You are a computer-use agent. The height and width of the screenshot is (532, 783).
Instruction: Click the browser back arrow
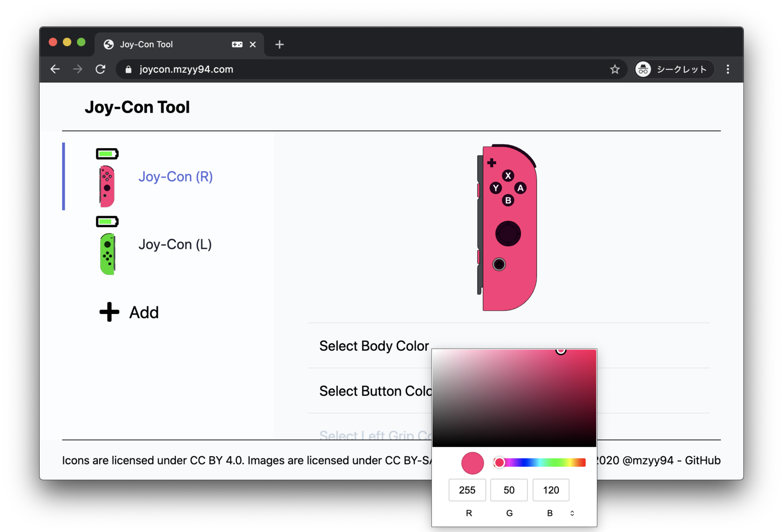tap(55, 69)
